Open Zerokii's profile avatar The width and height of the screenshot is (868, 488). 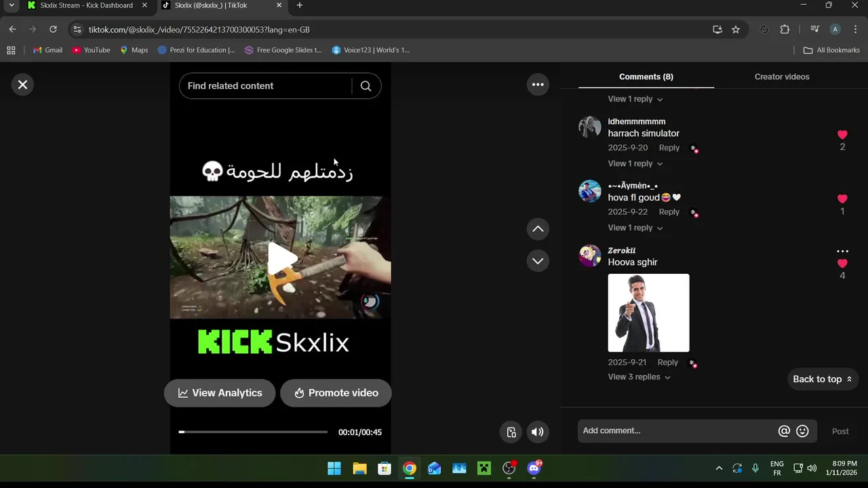pos(590,256)
